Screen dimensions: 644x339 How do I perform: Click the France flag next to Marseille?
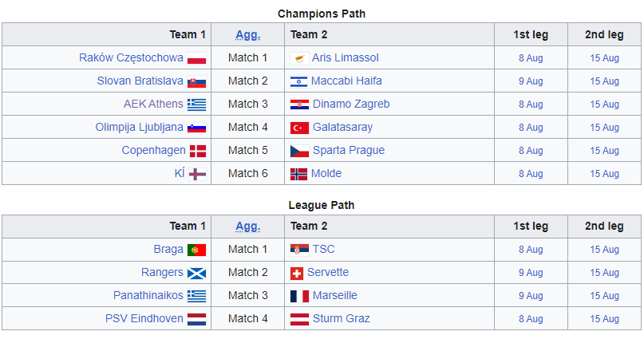(x=299, y=296)
